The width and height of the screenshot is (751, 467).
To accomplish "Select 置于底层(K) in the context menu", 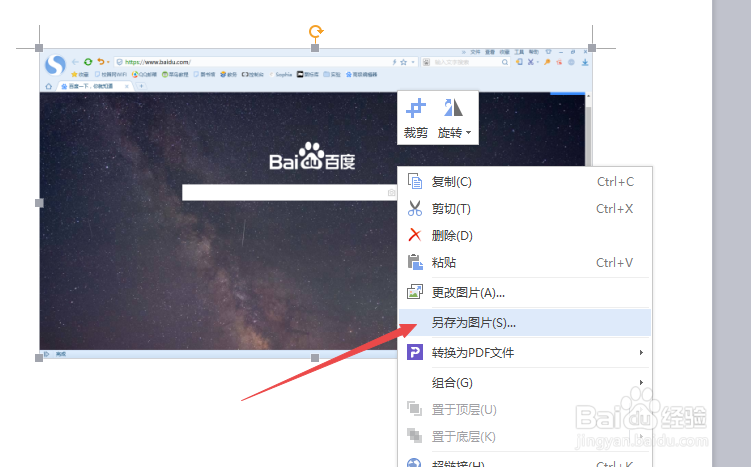I will [525, 436].
